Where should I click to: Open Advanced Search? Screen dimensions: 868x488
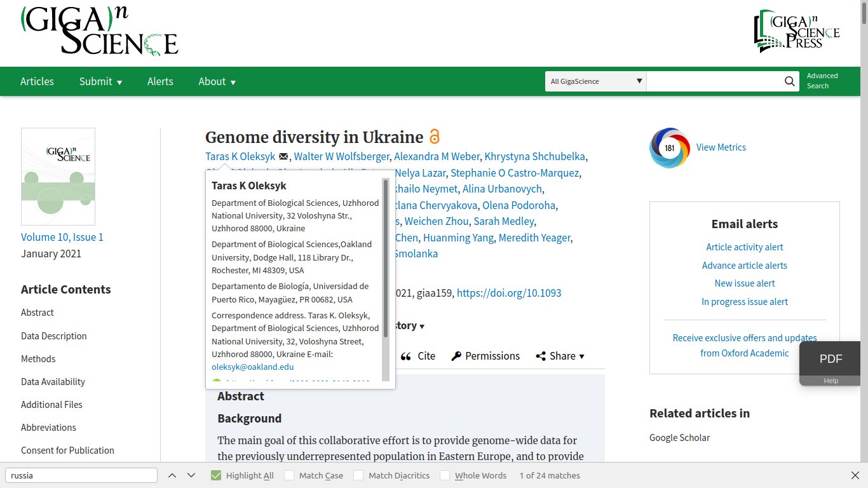pos(822,81)
